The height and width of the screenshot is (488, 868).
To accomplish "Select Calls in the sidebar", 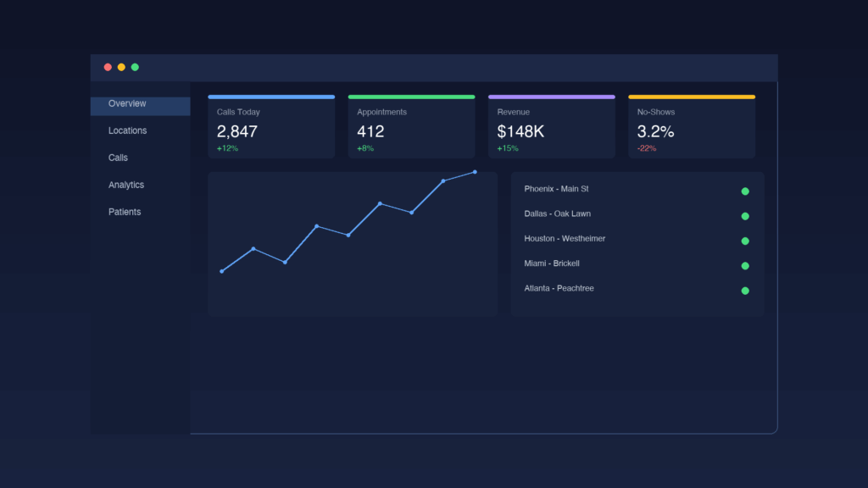I will (118, 158).
